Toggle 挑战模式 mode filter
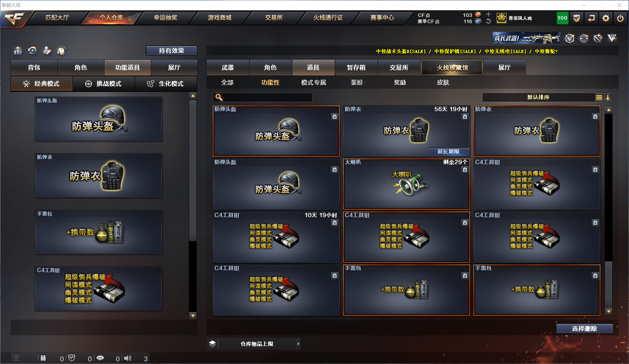 pyautogui.click(x=104, y=84)
